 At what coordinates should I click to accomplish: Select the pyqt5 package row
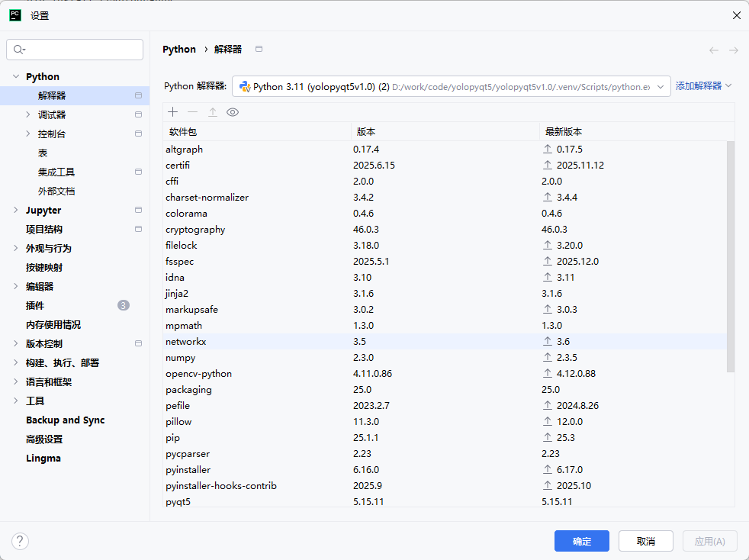[x=445, y=501]
